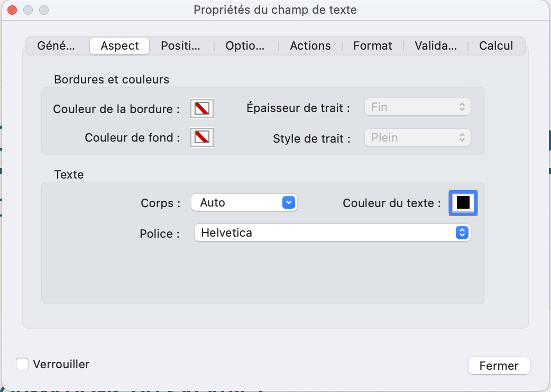The height and width of the screenshot is (392, 551).
Task: Show the Valida... tab
Action: pos(436,45)
